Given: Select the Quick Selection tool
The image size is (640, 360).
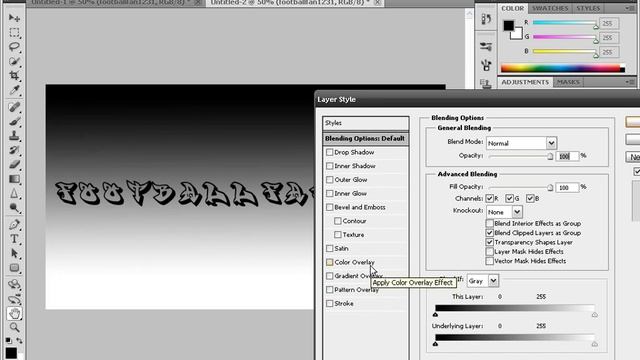Looking at the screenshot, I should [x=14, y=61].
